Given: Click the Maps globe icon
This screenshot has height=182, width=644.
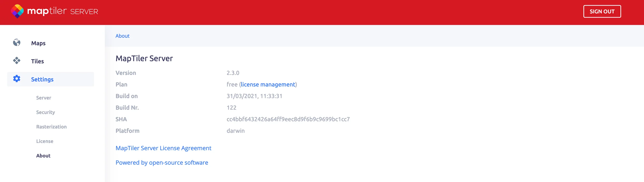Looking at the screenshot, I should point(17,43).
